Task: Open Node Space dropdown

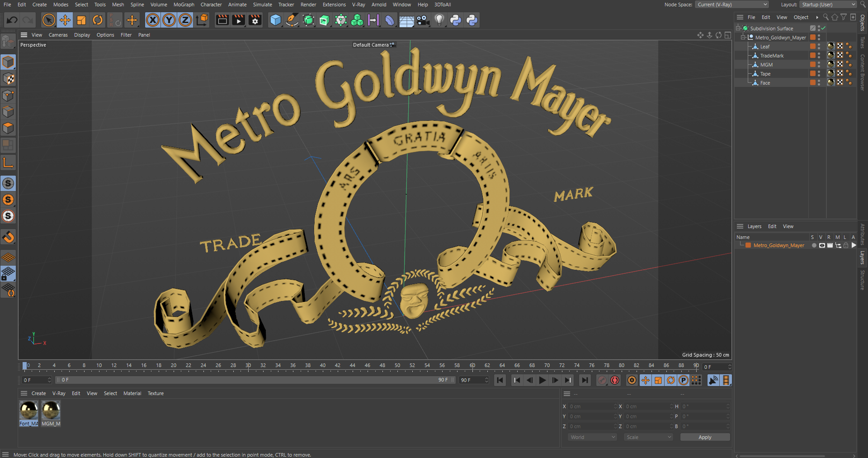Action: (732, 5)
